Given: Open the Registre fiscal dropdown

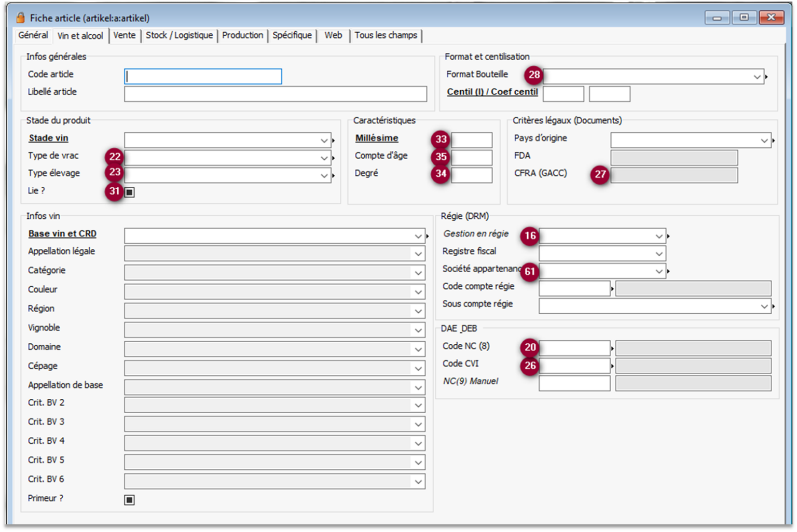Looking at the screenshot, I should point(658,254).
